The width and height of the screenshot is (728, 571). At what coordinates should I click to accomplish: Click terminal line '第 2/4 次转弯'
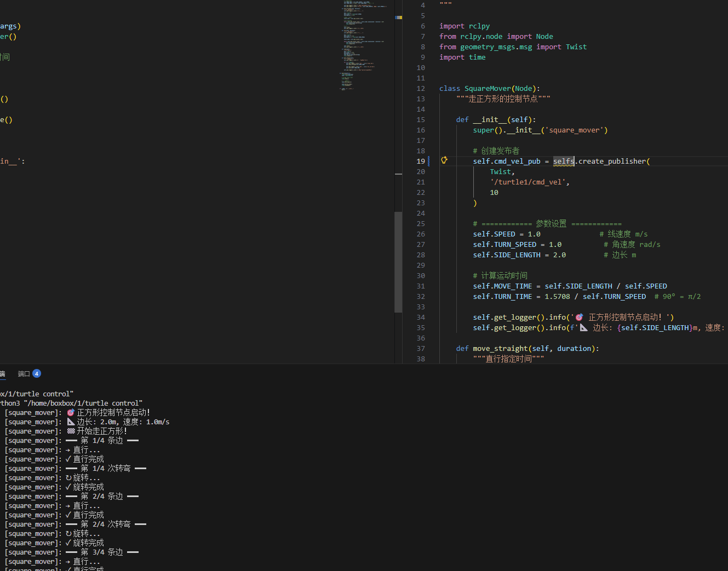pos(106,524)
